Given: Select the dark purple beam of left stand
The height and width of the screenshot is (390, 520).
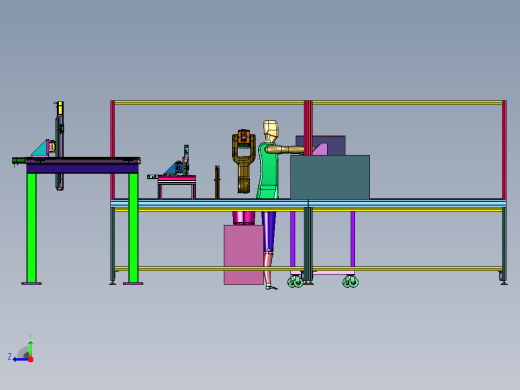Looking at the screenshot, I should tap(82, 169).
